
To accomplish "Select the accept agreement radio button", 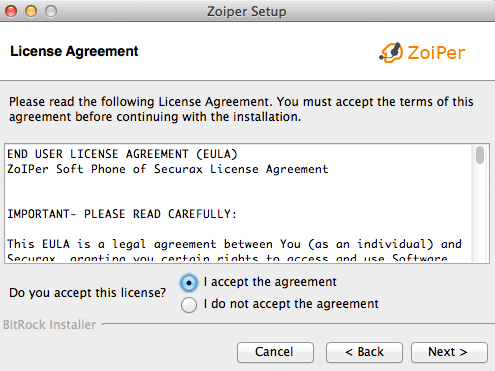I will (189, 283).
